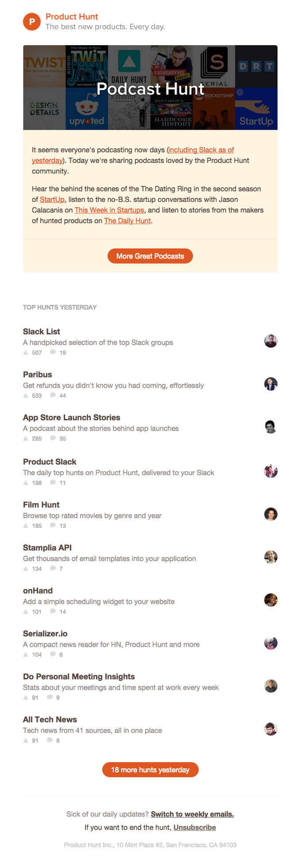The width and height of the screenshot is (301, 868).
Task: Click the Product Hunt logo icon
Action: click(x=32, y=22)
